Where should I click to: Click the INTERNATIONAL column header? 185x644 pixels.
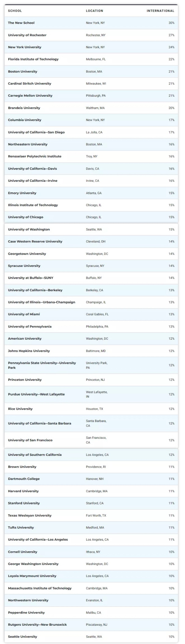coord(160,11)
